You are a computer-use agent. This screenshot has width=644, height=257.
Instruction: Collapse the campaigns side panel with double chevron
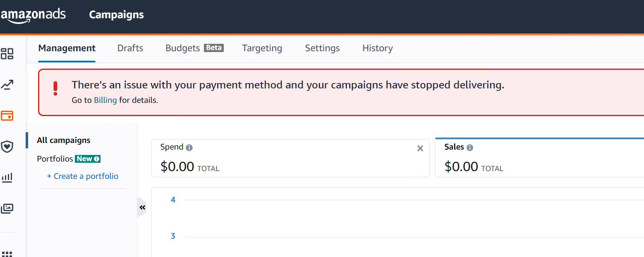tap(142, 207)
